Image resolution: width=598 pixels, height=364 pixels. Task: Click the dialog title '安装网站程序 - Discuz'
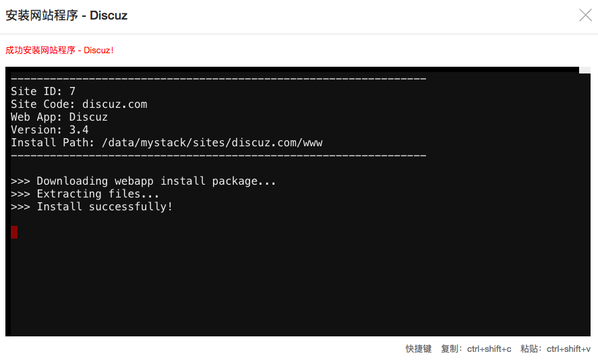[67, 15]
